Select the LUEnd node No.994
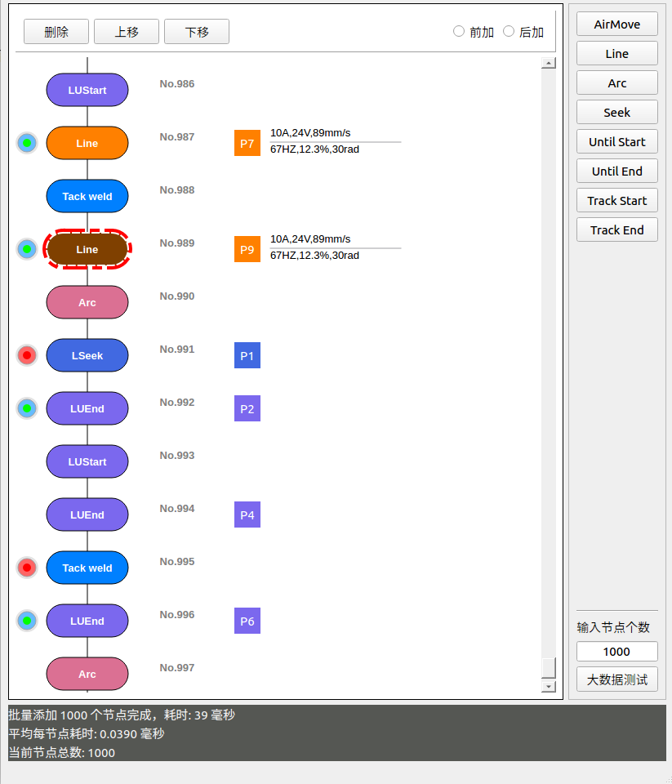Image resolution: width=672 pixels, height=784 pixels. (x=87, y=514)
